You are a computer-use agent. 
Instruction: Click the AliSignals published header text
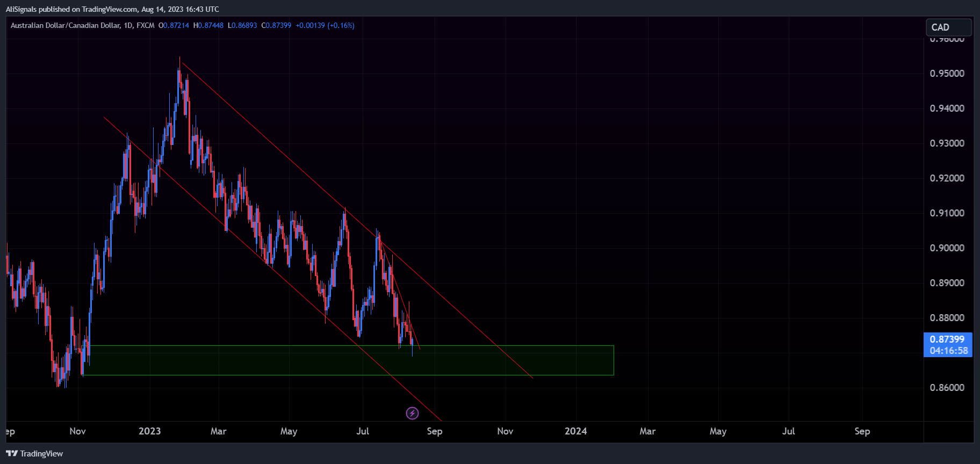pos(112,9)
